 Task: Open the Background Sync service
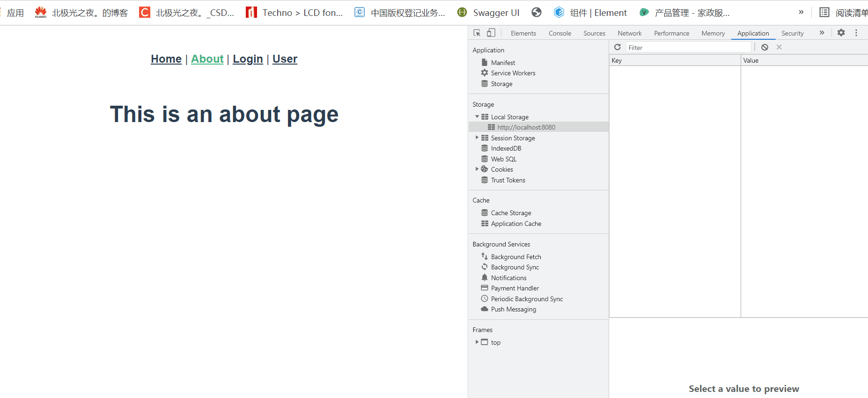tap(515, 267)
